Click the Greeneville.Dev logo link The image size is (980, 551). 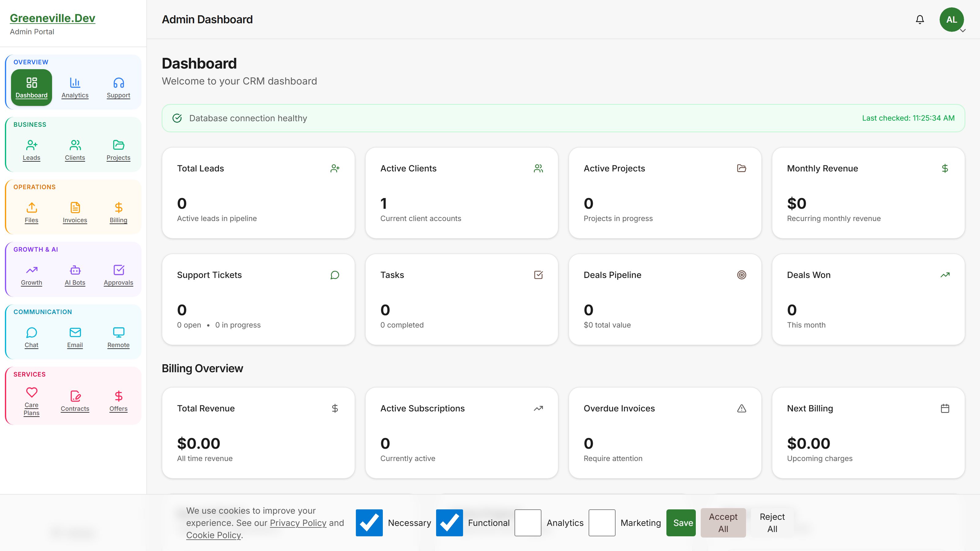(52, 18)
